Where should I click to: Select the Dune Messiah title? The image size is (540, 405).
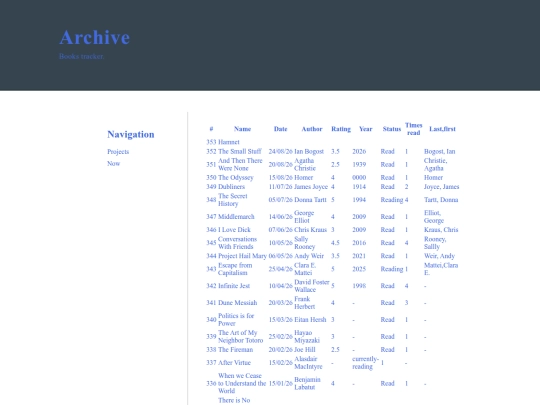(x=237, y=303)
